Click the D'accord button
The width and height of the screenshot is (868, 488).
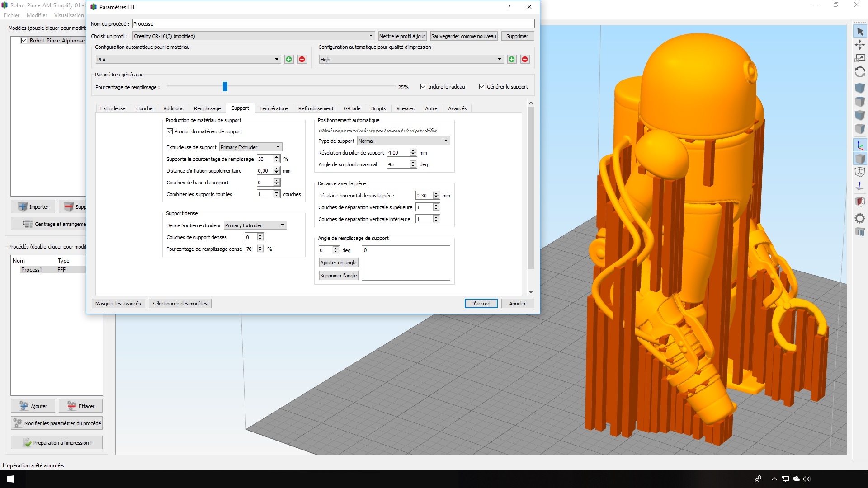point(481,304)
